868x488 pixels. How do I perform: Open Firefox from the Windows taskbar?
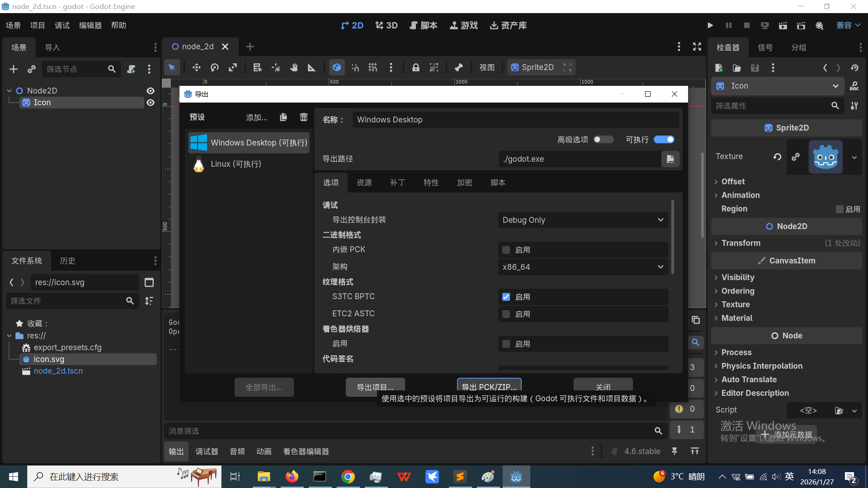tap(292, 477)
